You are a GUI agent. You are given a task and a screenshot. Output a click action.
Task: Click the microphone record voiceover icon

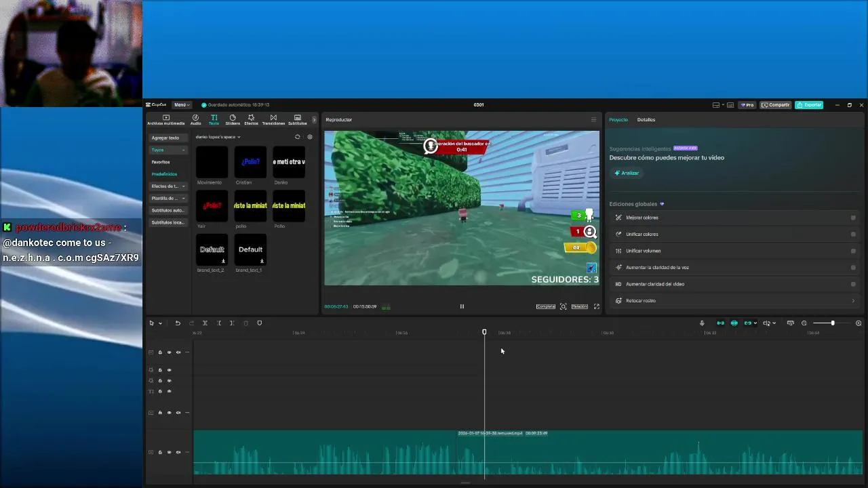coord(702,323)
